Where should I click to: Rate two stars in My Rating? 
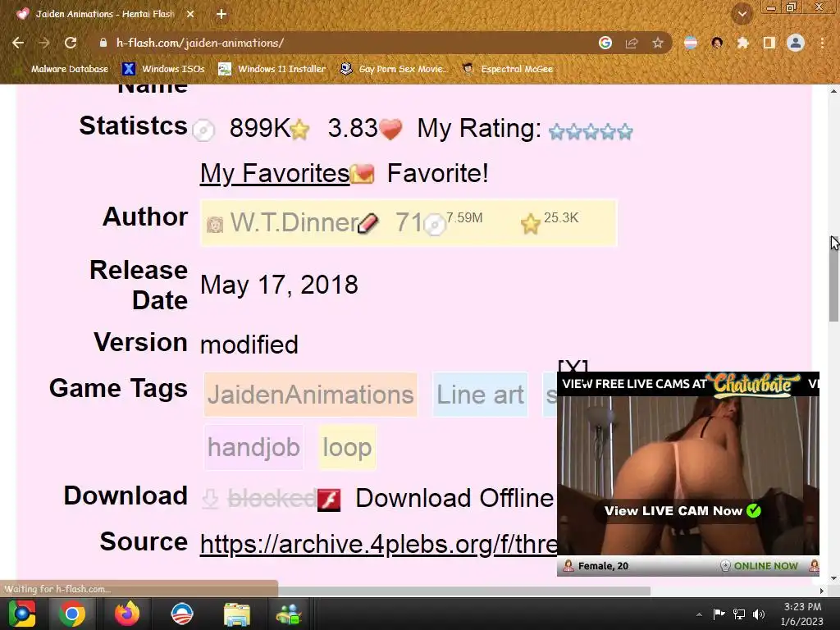point(573,132)
